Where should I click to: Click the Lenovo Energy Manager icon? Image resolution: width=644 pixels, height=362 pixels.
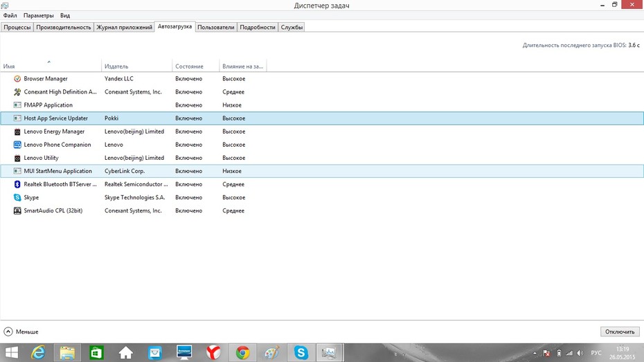pyautogui.click(x=17, y=132)
